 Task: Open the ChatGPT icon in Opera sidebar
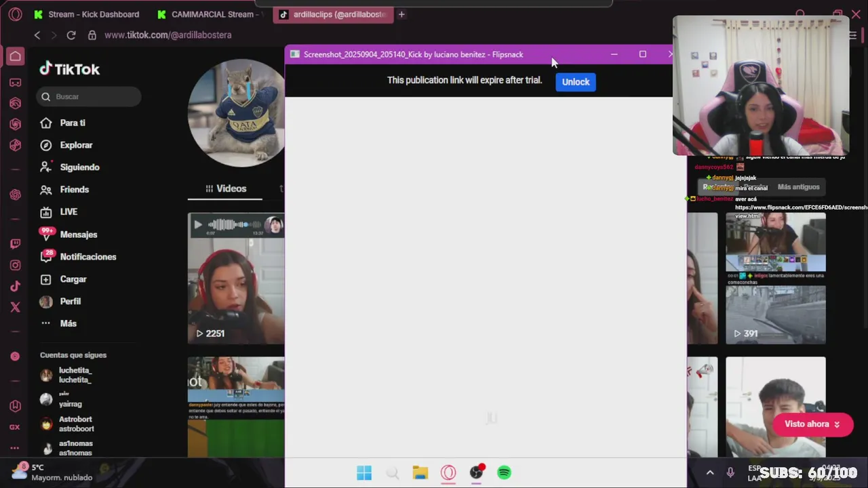click(x=15, y=195)
